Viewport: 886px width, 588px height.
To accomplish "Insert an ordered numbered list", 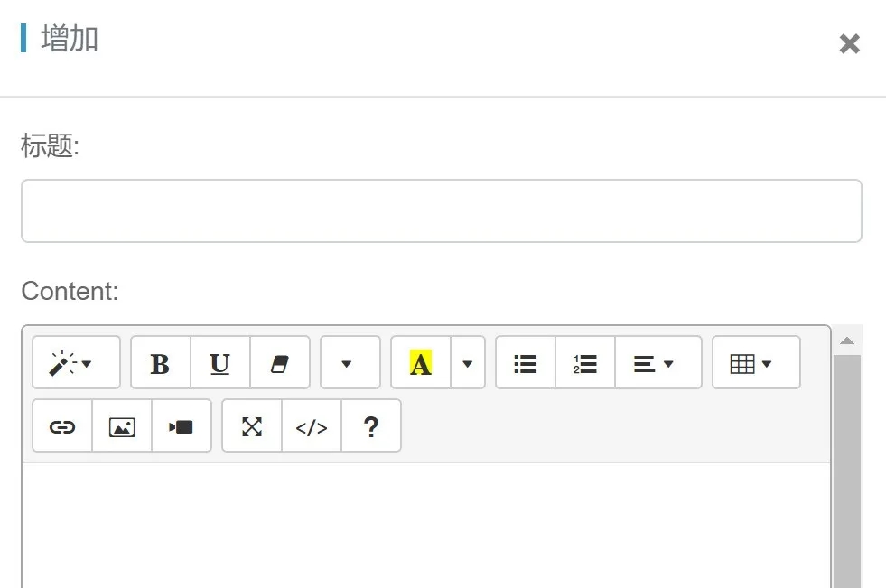I will (x=585, y=363).
